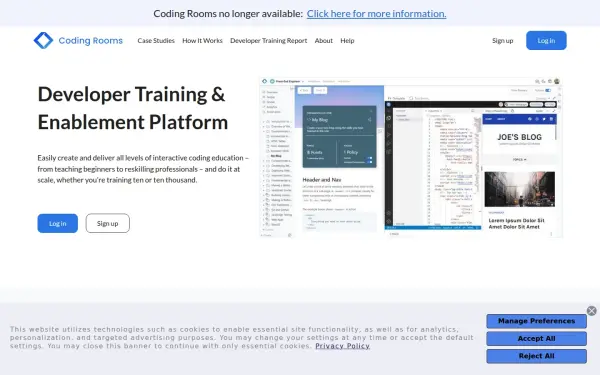This screenshot has width=600, height=375.
Task: Click Sign up in the top navigation
Action: pos(502,41)
